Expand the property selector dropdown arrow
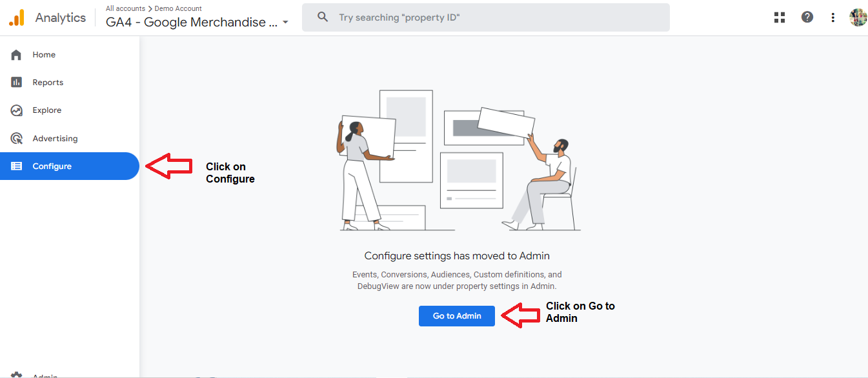Image resolution: width=868 pixels, height=378 pixels. tap(285, 23)
